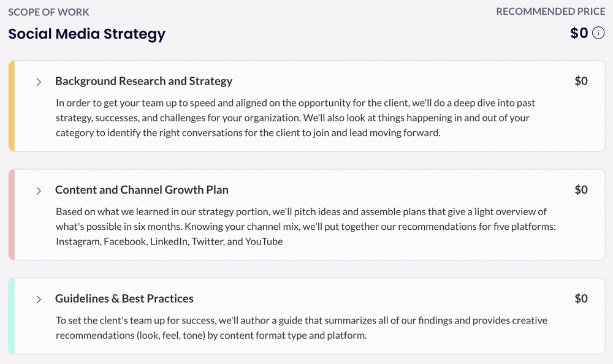Click the $0 price of Guidelines & Best Practices
The image size is (613, 364).
click(581, 298)
